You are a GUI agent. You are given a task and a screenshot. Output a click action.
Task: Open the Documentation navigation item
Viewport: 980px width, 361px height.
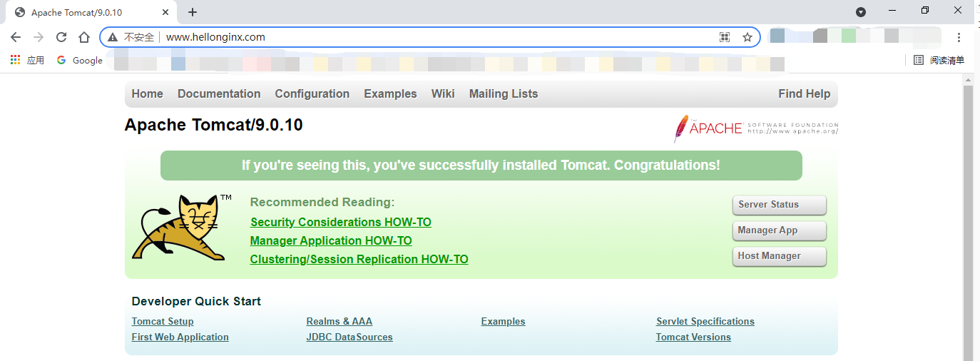click(219, 93)
